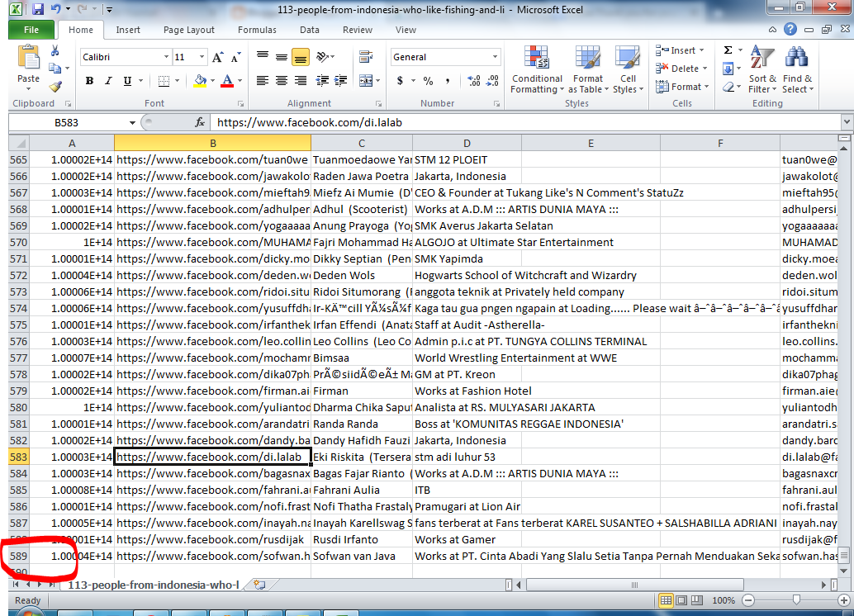Switch to Page Break Preview in status bar
Screen dimensions: 854x616
pyautogui.click(x=696, y=600)
